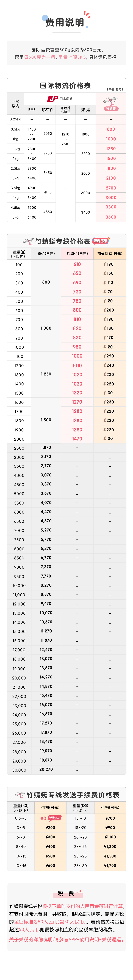The image size is (133, 980).
Task: Click the 活动价(日元) column header
Action: 77,254
